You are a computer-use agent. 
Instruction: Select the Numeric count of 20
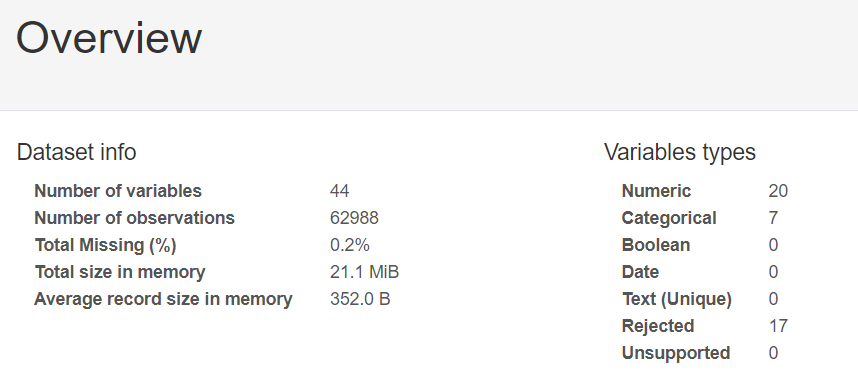click(778, 191)
